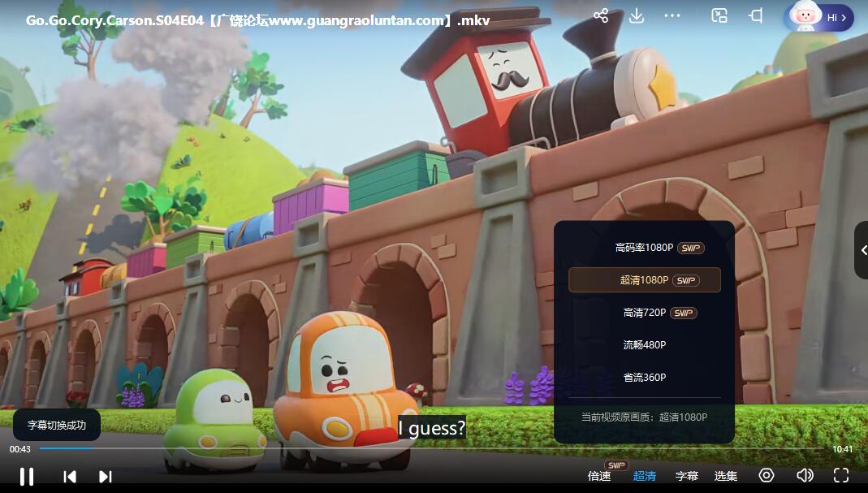Pause the video playback

27,477
